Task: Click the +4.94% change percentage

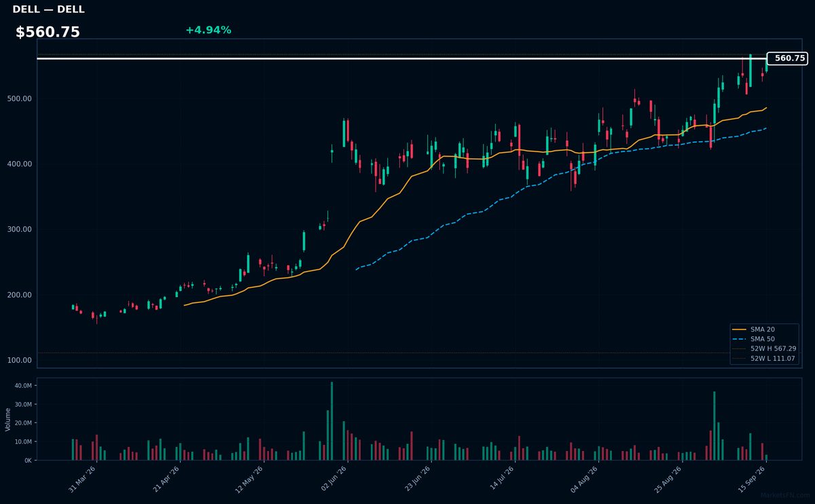Action: point(208,30)
